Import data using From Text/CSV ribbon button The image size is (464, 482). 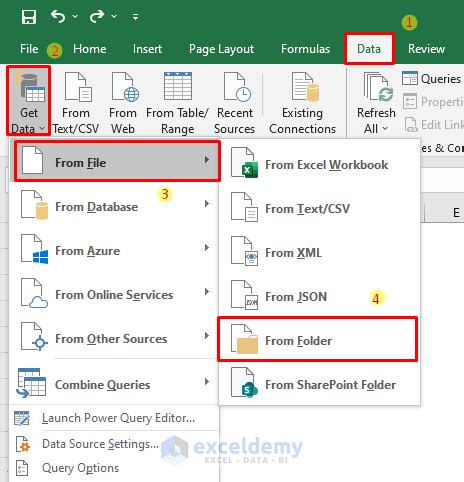(76, 103)
